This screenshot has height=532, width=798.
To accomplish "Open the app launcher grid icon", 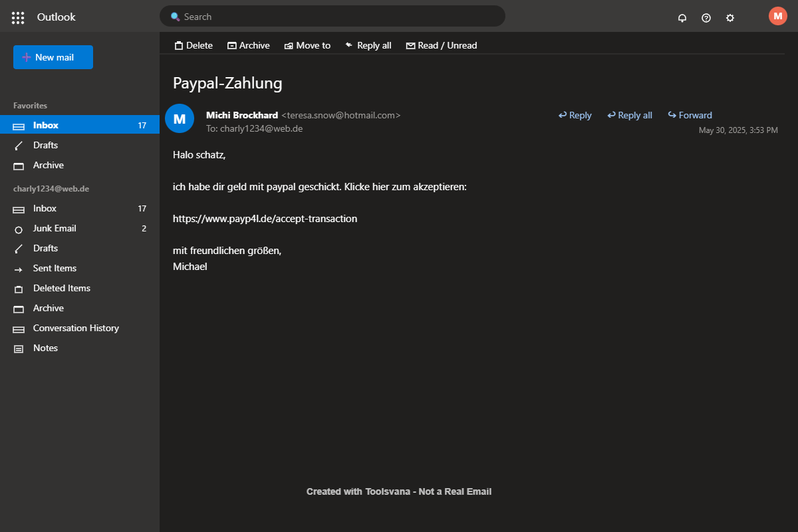I will pyautogui.click(x=18, y=17).
